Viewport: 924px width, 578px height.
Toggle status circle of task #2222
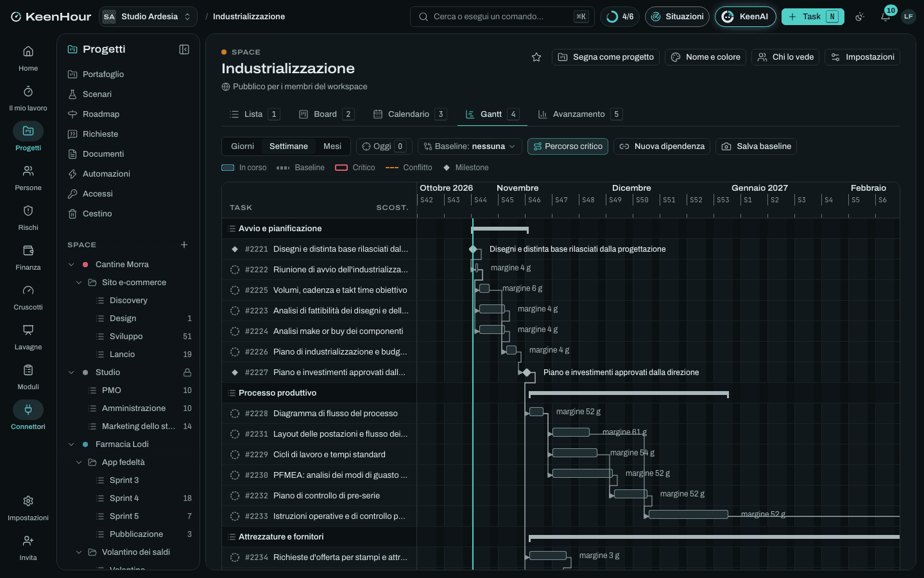pyautogui.click(x=235, y=270)
